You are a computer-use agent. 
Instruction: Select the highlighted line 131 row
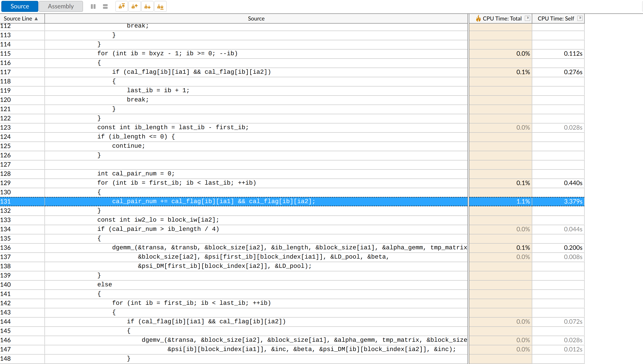(x=213, y=202)
